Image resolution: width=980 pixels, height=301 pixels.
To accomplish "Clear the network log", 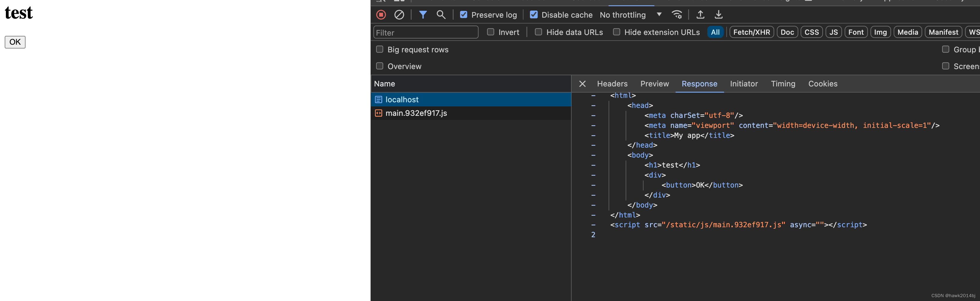I will click(399, 15).
